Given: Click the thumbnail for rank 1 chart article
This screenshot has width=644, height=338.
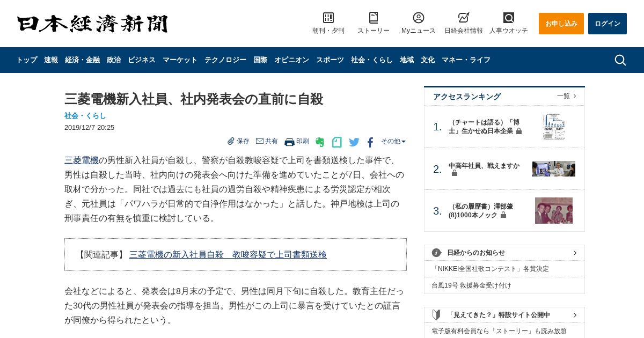Looking at the screenshot, I should (x=554, y=127).
